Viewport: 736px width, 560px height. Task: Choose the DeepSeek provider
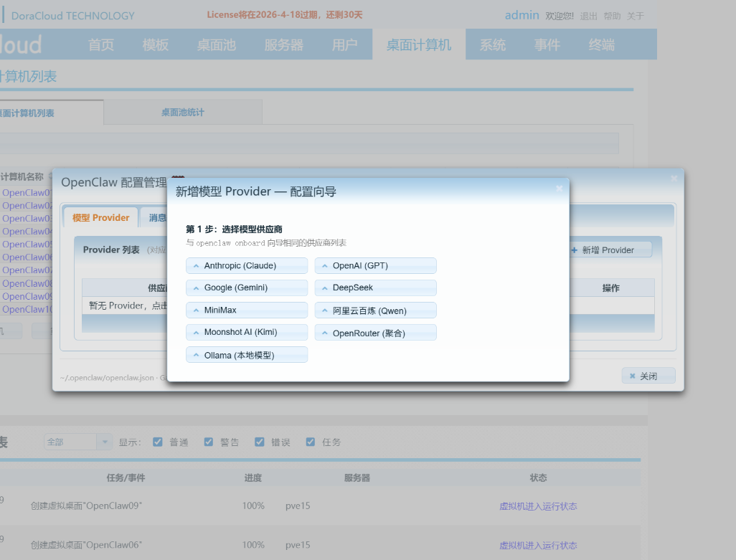[375, 288]
